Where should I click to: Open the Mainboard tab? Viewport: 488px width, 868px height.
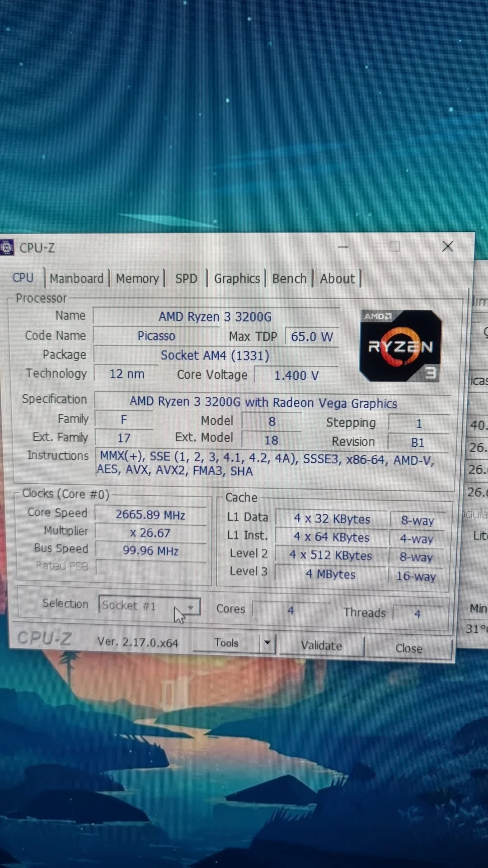click(77, 278)
